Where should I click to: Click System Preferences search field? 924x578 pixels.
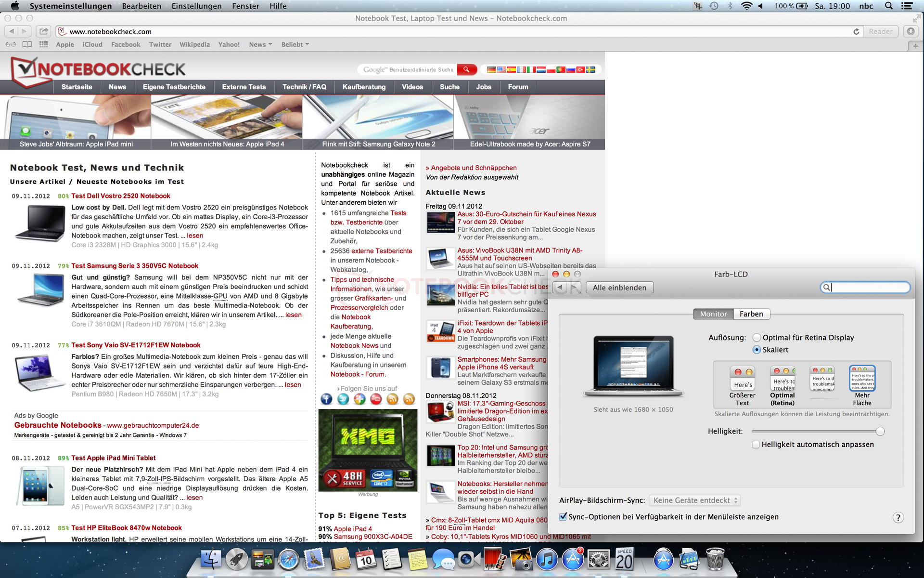[x=865, y=288]
